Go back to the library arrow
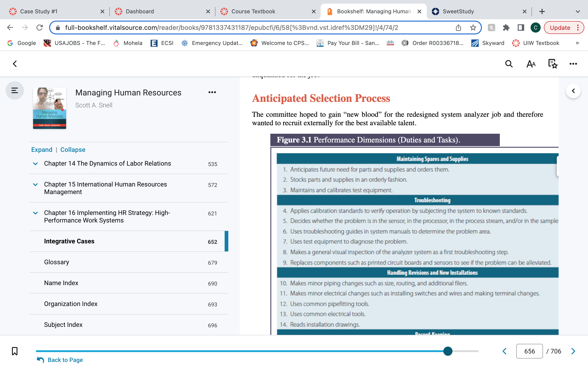 (x=15, y=64)
